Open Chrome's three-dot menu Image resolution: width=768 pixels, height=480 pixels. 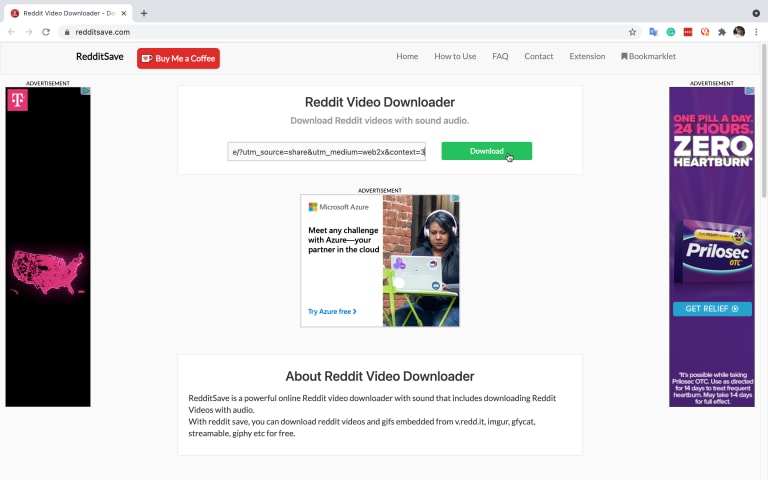(756, 32)
